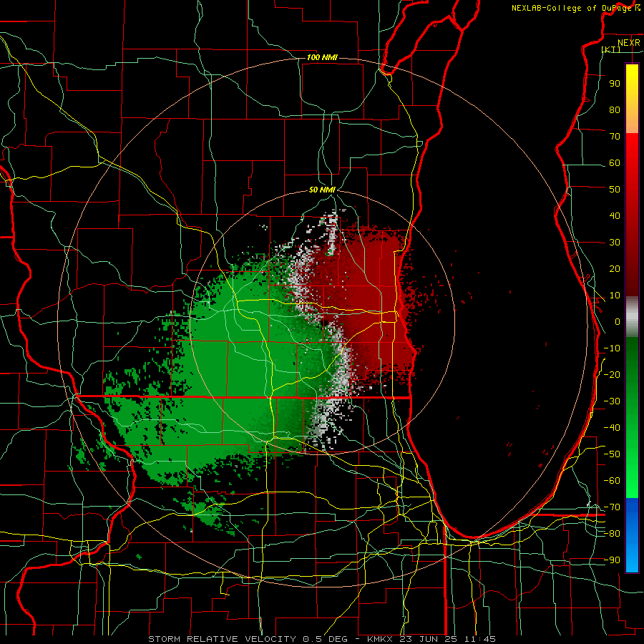Click the "-20" value on the scale
The image size is (644, 644).
(x=612, y=374)
